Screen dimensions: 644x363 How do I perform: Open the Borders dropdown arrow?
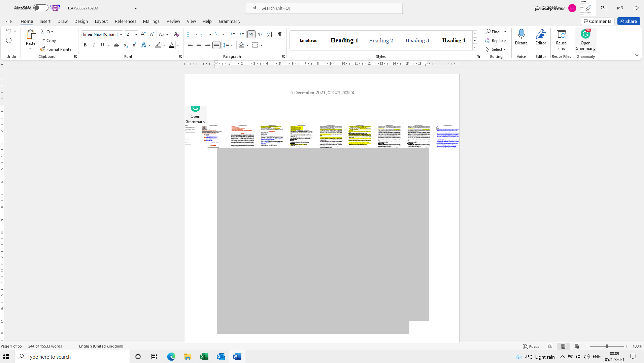[262, 45]
